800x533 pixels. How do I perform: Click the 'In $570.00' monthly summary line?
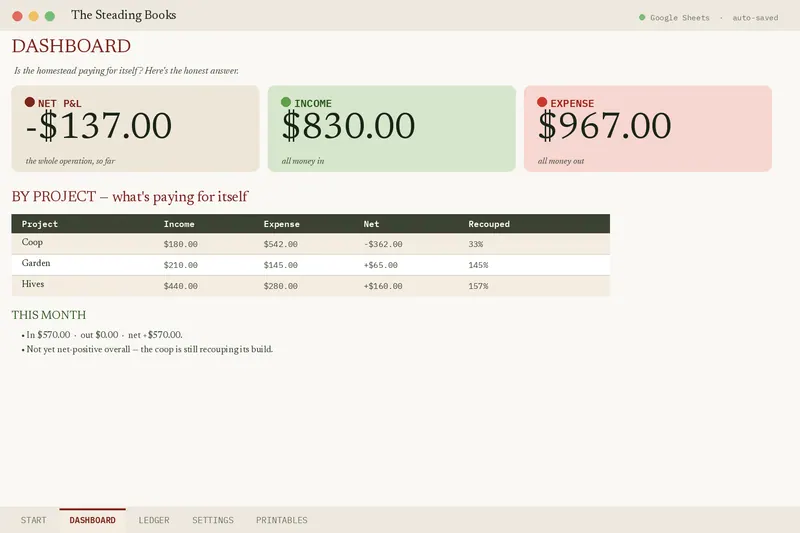point(104,335)
